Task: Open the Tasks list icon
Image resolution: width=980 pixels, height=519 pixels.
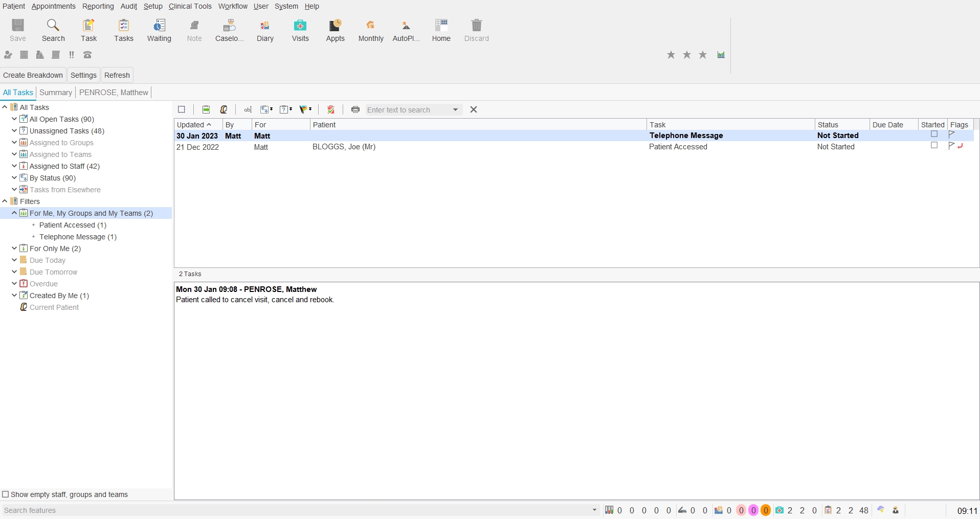Action: (124, 30)
